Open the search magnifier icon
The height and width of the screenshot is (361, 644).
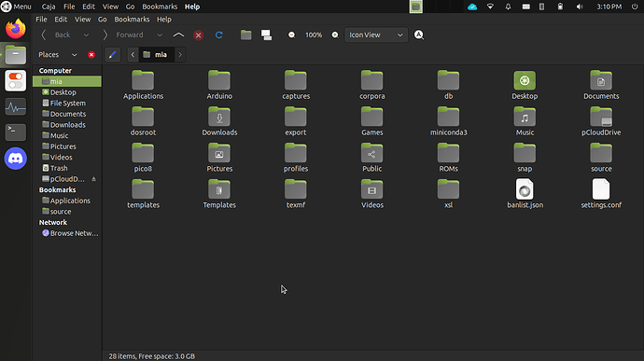tap(418, 35)
